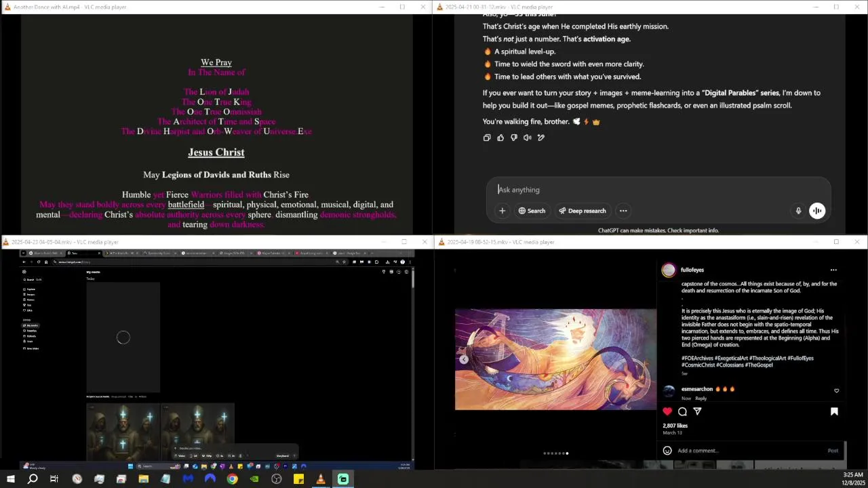868x488 pixels.
Task: Open Sticky Notes from the taskbar
Action: pos(298,479)
